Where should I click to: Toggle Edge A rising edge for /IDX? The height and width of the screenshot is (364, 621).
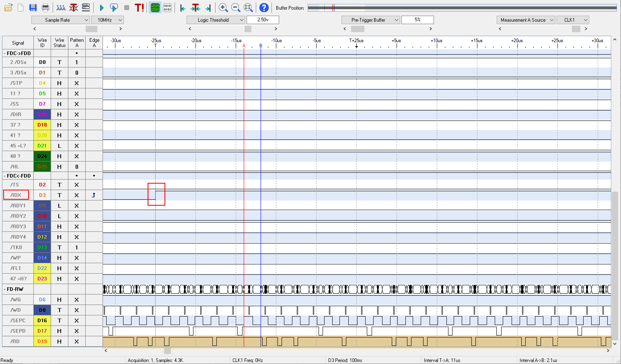94,195
